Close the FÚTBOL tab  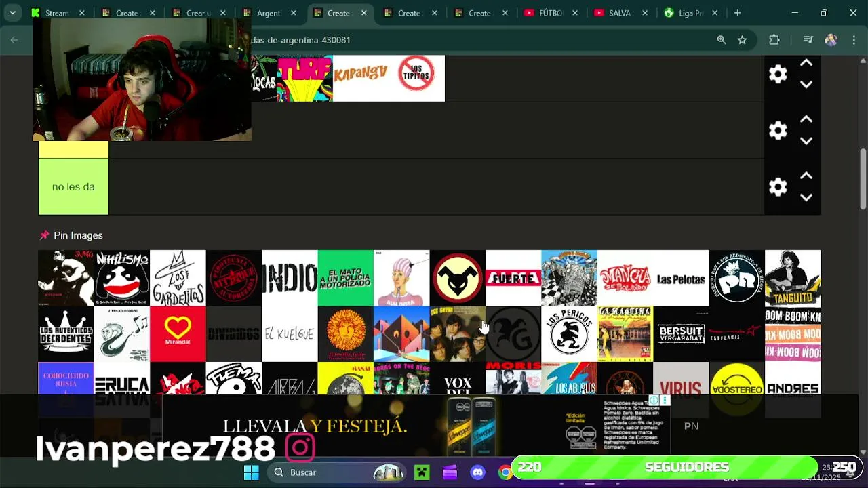coord(574,13)
